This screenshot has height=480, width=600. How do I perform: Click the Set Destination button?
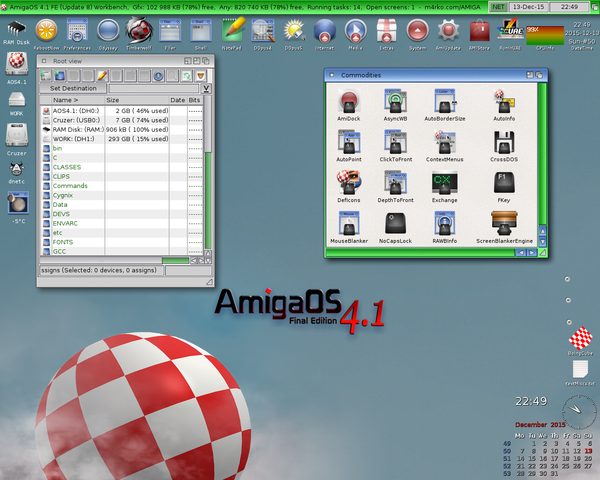pos(73,88)
